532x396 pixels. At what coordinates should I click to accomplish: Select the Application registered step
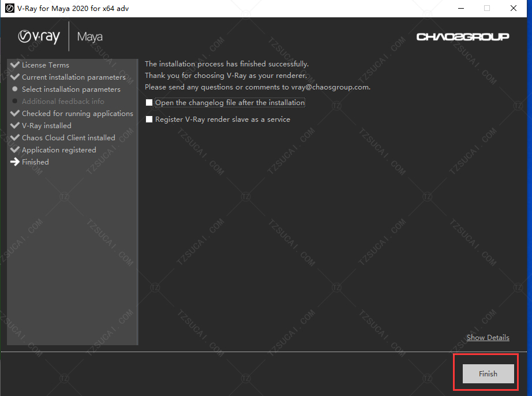[59, 150]
